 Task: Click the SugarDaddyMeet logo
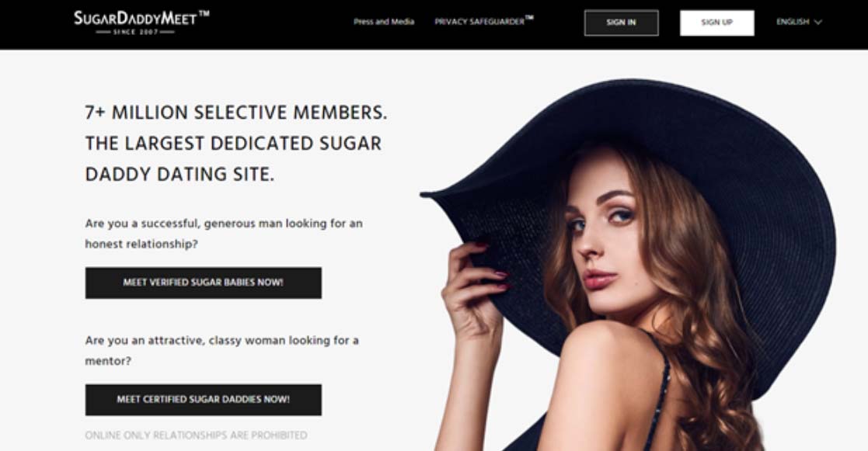[x=141, y=22]
